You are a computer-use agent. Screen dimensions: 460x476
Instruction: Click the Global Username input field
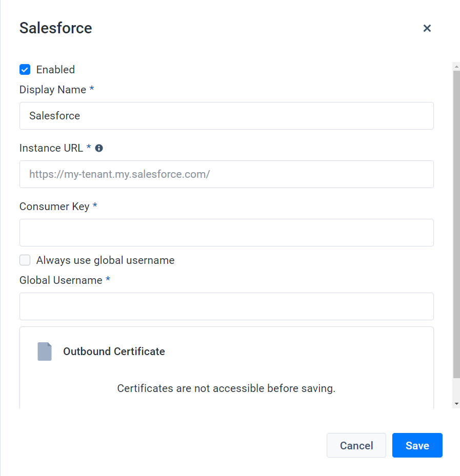[226, 306]
